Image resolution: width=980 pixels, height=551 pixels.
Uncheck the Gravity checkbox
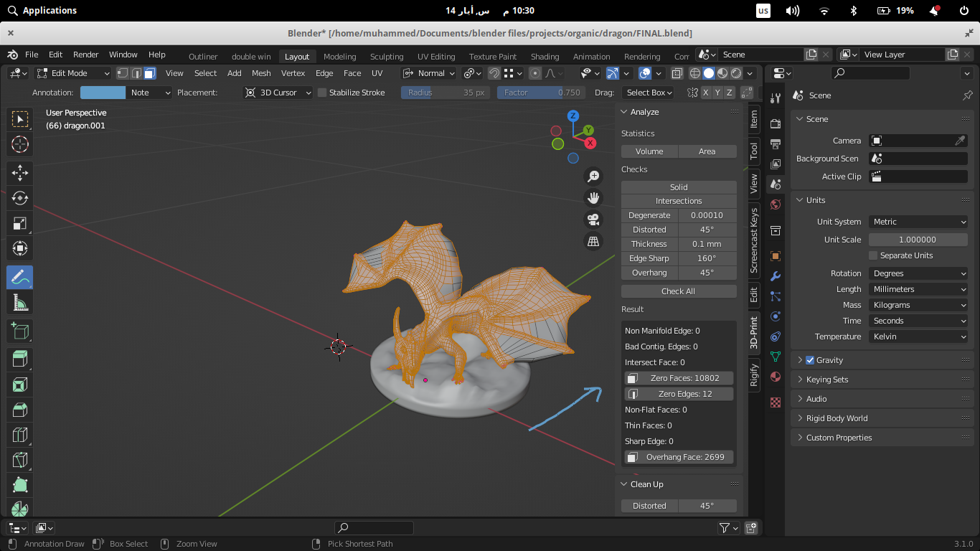point(810,360)
